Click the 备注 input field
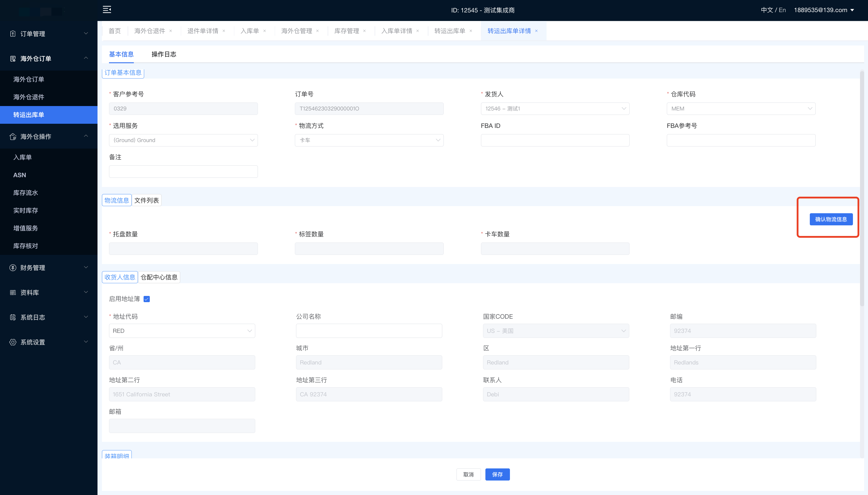Screen dimensions: 868x495 [183, 171]
